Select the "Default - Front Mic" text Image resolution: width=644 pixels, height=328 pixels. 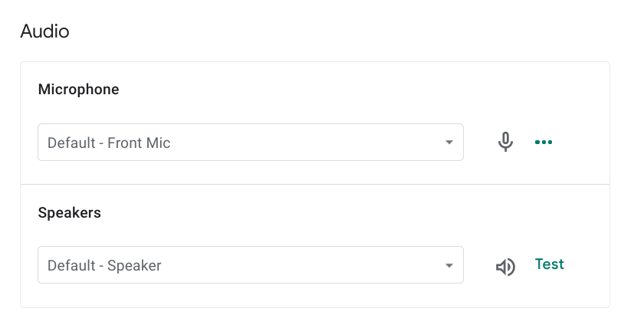click(x=109, y=143)
